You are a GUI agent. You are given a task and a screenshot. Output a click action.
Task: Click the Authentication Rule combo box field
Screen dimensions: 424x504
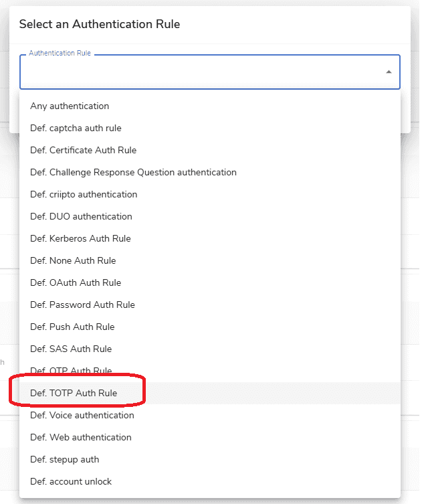pyautogui.click(x=201, y=72)
